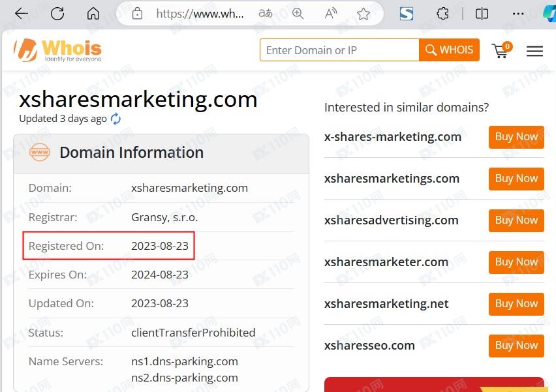Click the Interested in similar domains heading
Screen dimensions: 556x392
(x=407, y=108)
